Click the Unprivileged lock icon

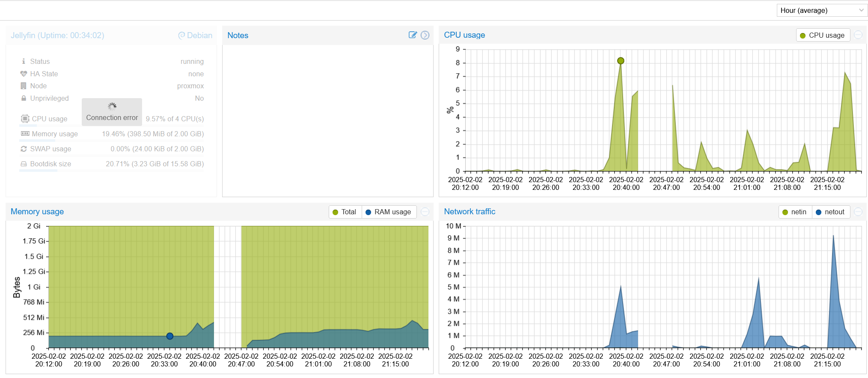pyautogui.click(x=24, y=98)
